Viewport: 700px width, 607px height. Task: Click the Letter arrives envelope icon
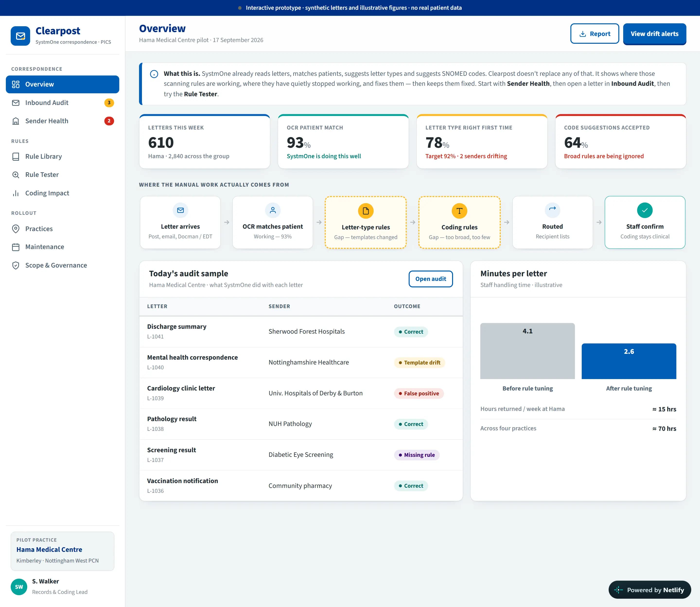coord(180,210)
